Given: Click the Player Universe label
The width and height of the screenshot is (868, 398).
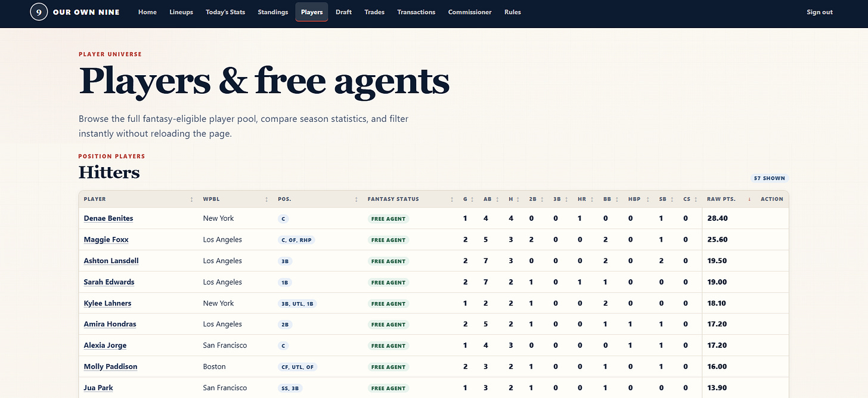Looking at the screenshot, I should [x=110, y=54].
